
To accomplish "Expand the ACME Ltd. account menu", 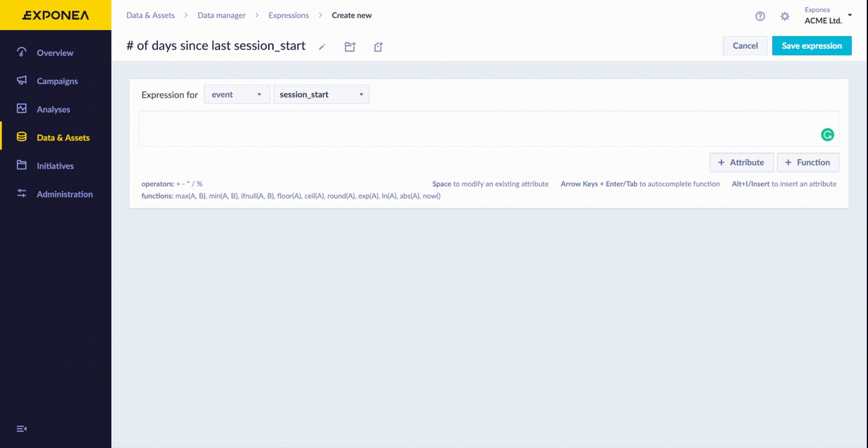I will pos(828,16).
